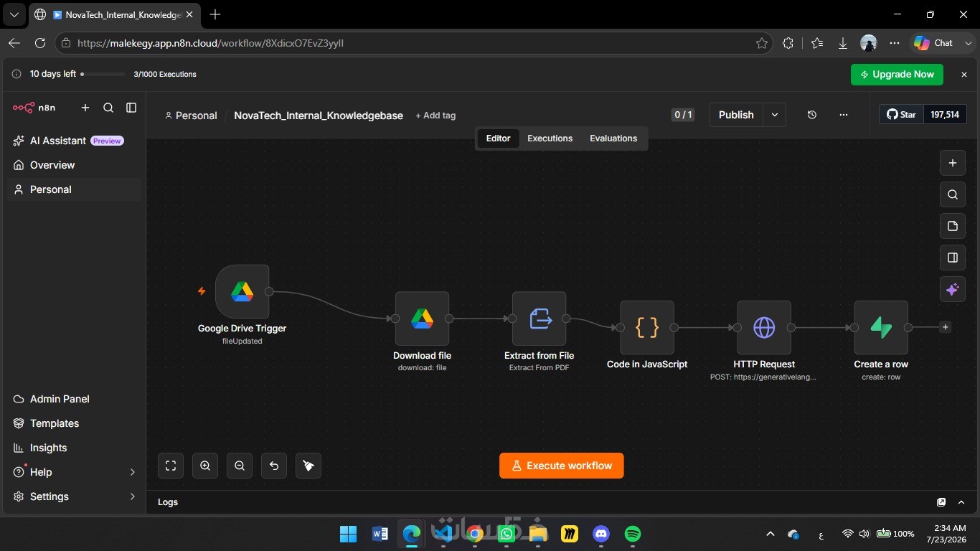Screen dimensions: 980x551
Task: Pop out the Logs panel
Action: (941, 502)
